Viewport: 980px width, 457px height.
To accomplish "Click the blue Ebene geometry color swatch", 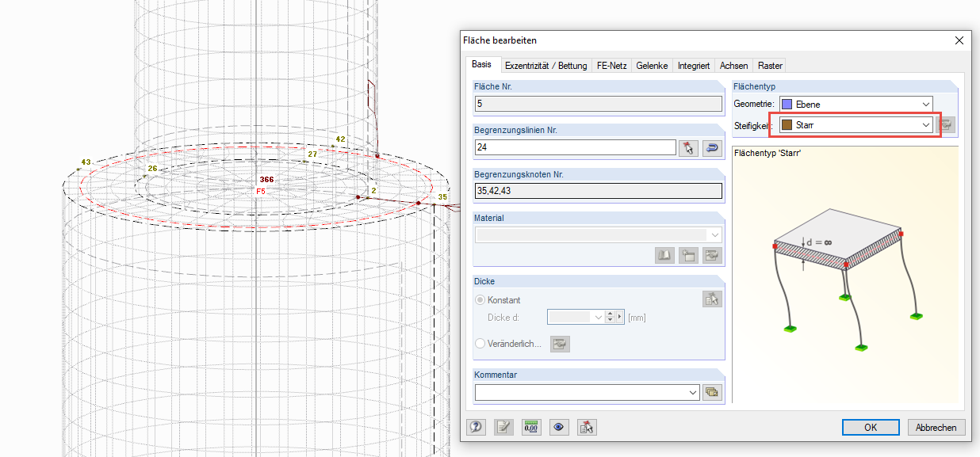I will [787, 104].
